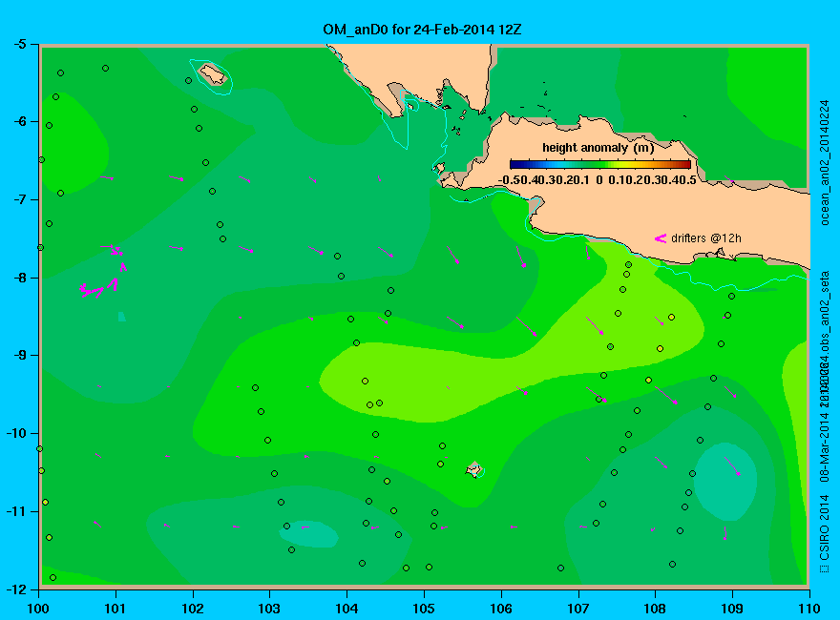Click the latitude axis label -9
This screenshot has height=620, width=840.
tap(19, 355)
